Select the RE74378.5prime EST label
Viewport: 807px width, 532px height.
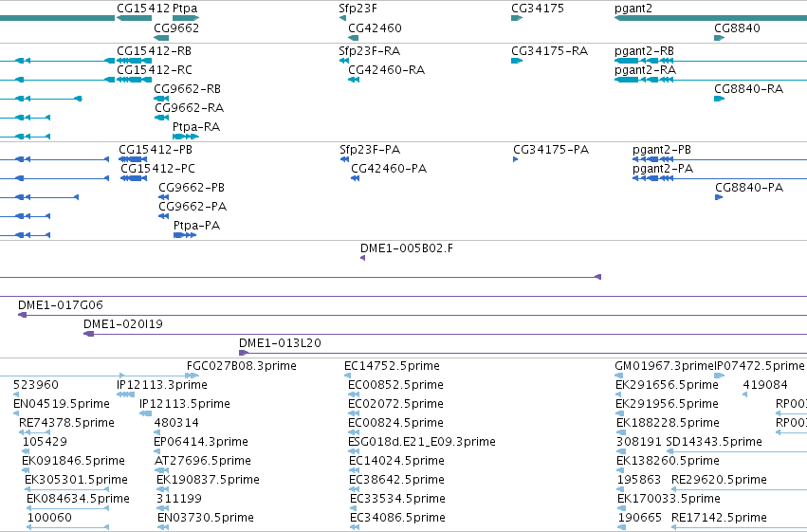click(66, 423)
